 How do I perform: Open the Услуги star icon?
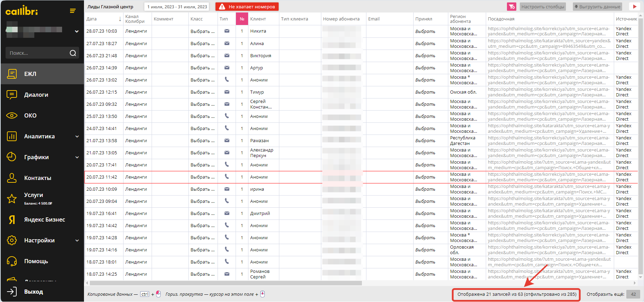[x=12, y=199]
